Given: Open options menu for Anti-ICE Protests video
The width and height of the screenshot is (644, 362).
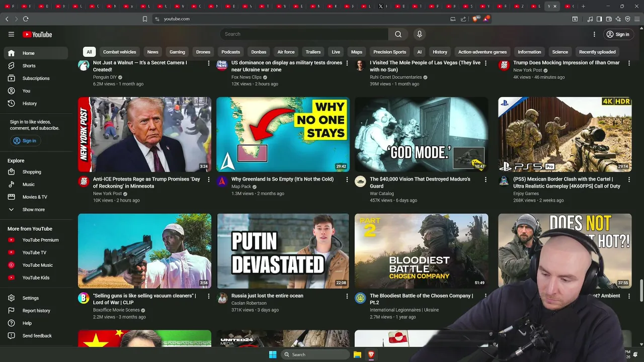Looking at the screenshot, I should pyautogui.click(x=209, y=179).
